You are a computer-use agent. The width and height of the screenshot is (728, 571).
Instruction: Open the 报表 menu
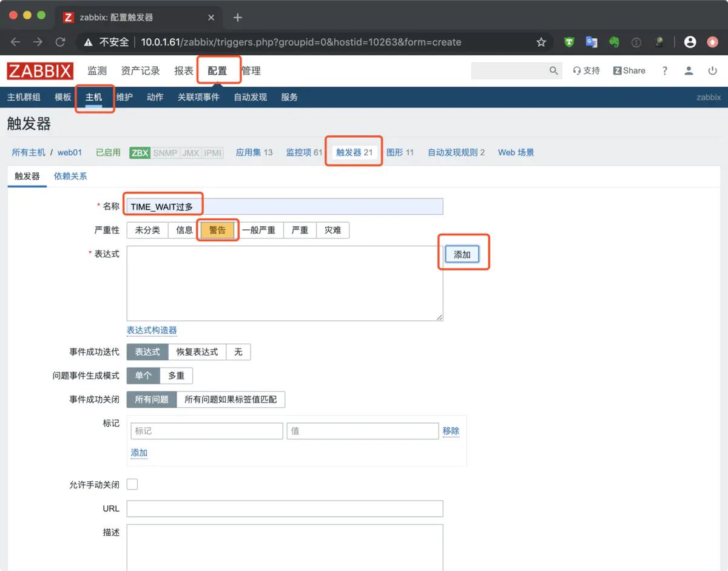click(184, 71)
